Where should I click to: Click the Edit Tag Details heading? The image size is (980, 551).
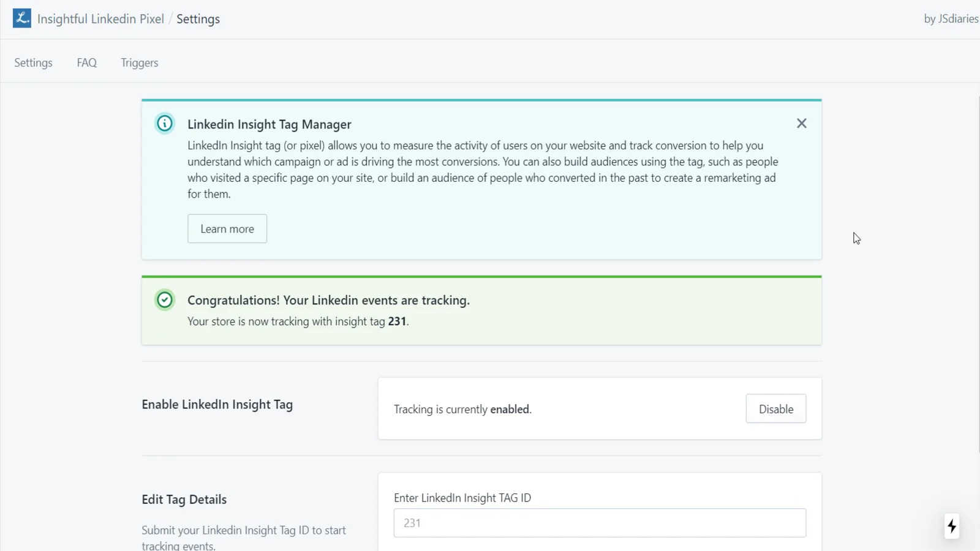184,500
